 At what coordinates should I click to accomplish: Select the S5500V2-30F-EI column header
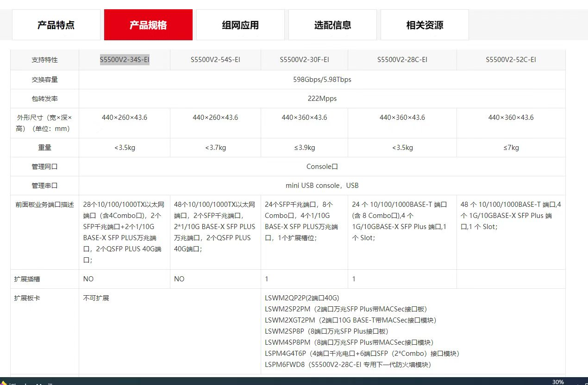tap(304, 60)
